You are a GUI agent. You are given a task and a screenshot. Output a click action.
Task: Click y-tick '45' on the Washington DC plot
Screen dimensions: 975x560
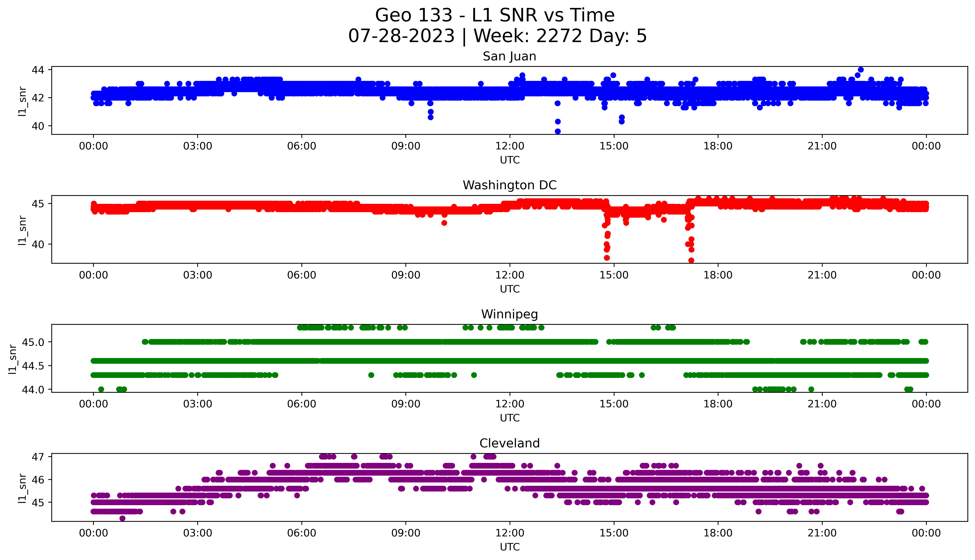[38, 204]
